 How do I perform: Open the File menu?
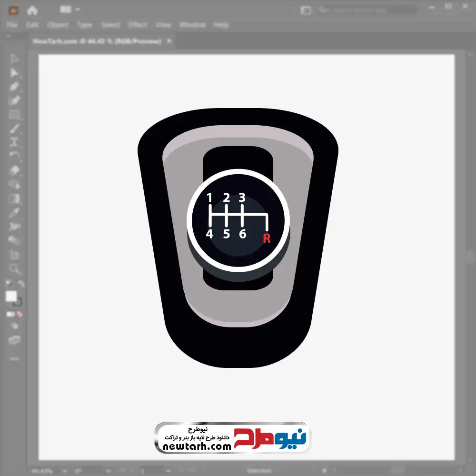pos(12,25)
